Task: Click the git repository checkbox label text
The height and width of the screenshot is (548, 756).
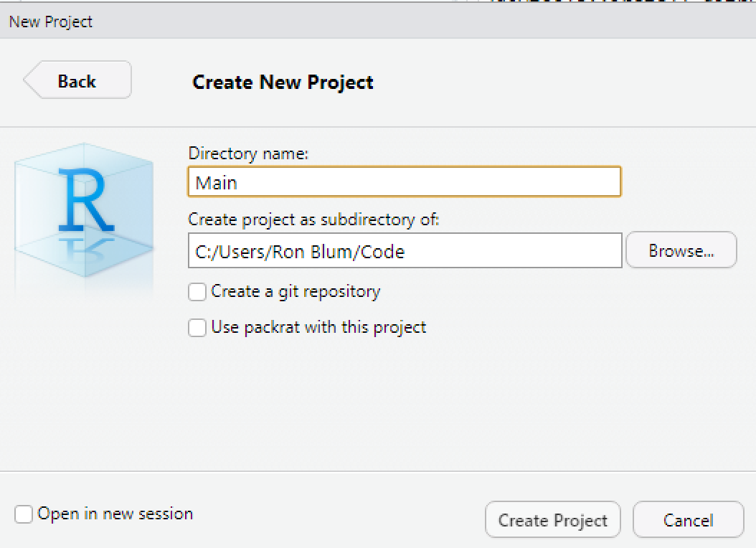Action: (296, 291)
